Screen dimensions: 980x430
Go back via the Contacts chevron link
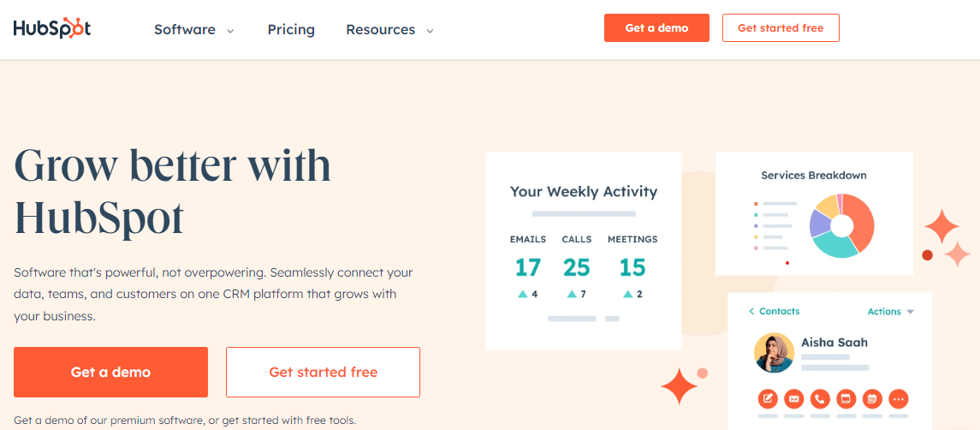774,311
